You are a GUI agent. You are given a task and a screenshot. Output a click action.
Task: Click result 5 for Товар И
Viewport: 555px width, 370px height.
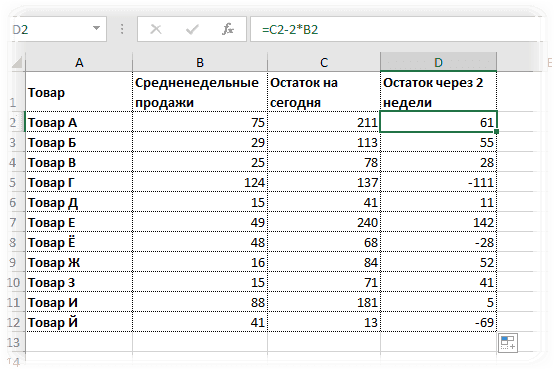[x=439, y=302]
